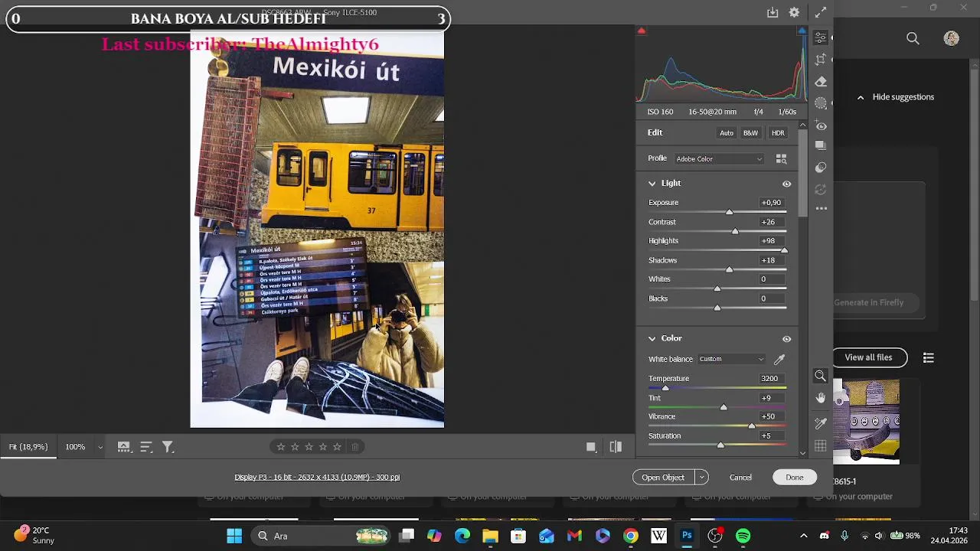The height and width of the screenshot is (551, 980).
Task: Open the Masking tool
Action: pyautogui.click(x=820, y=103)
